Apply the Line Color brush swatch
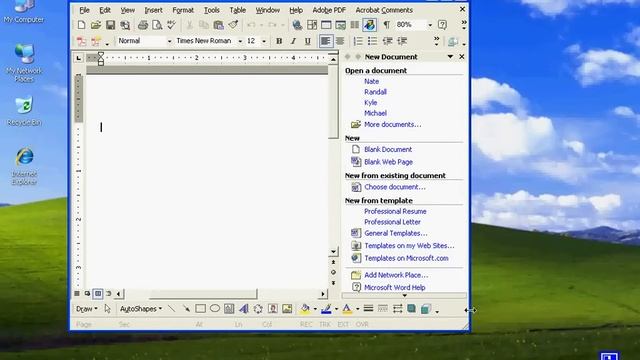 point(326,309)
